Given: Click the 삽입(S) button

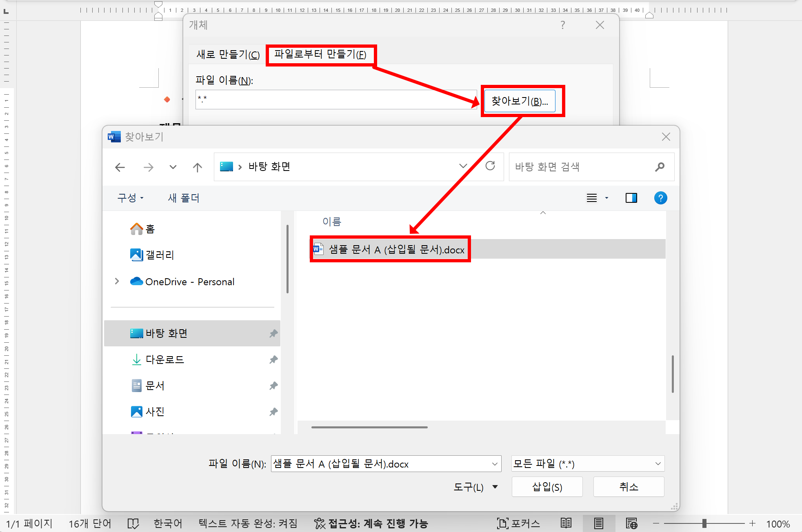Looking at the screenshot, I should tap(547, 487).
